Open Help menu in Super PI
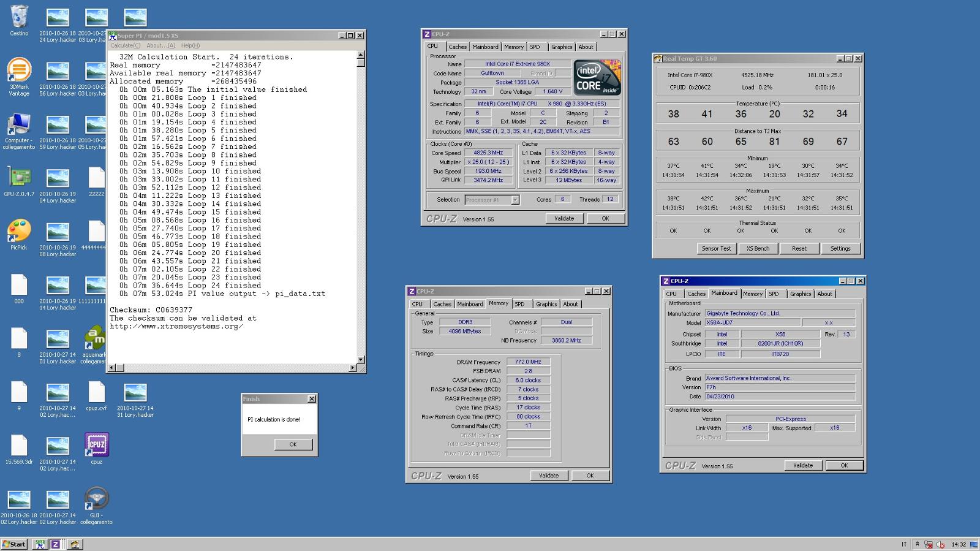This screenshot has height=551, width=980. pyautogui.click(x=190, y=45)
